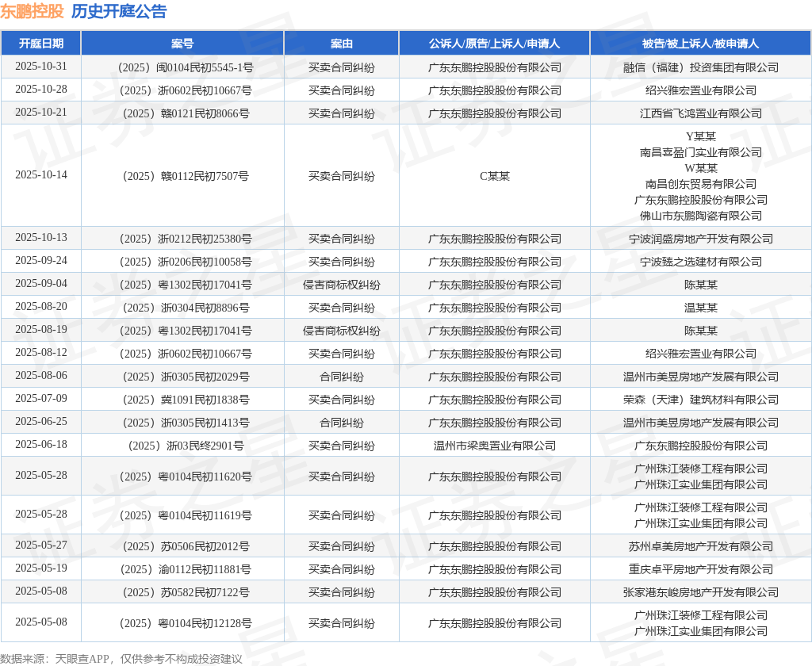
Task: Click defendant 宁波臻之选建材有限公司
Action: coord(701,262)
